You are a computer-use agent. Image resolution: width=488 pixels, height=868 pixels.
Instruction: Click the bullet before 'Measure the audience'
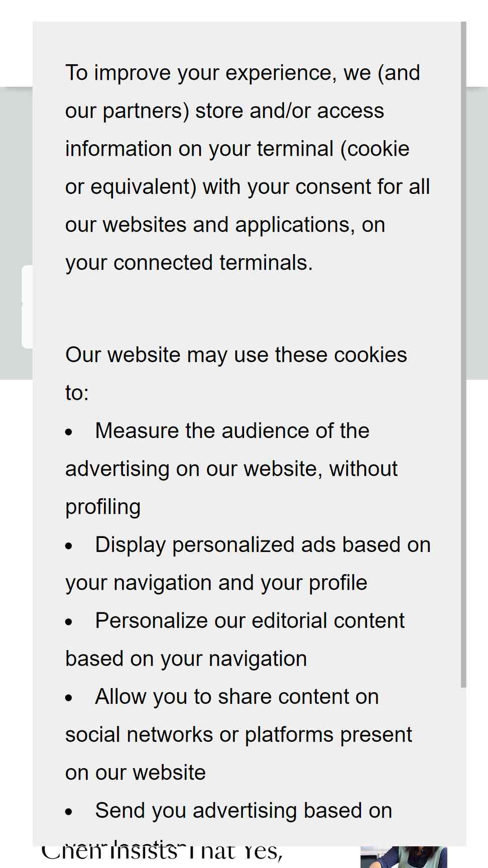tap(69, 432)
